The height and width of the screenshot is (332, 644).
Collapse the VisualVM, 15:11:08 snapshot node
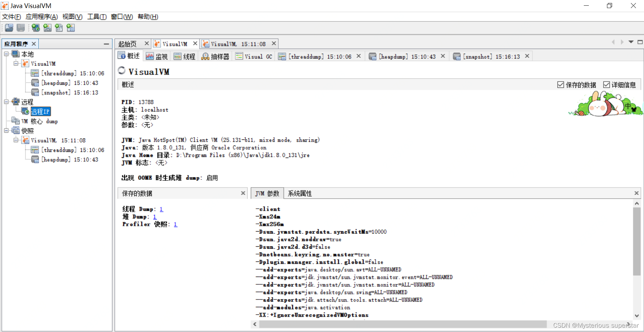pyautogui.click(x=16, y=140)
